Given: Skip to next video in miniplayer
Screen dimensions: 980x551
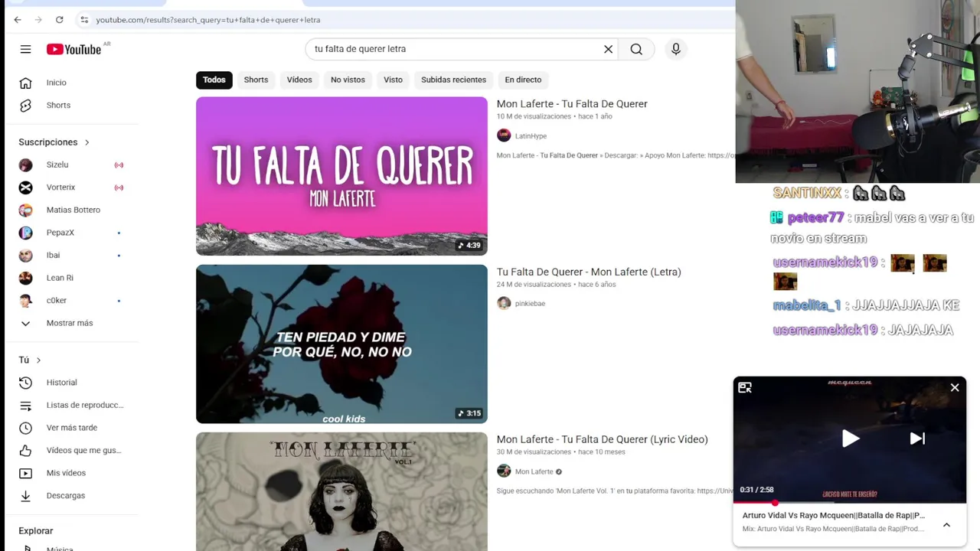Looking at the screenshot, I should coord(917,439).
